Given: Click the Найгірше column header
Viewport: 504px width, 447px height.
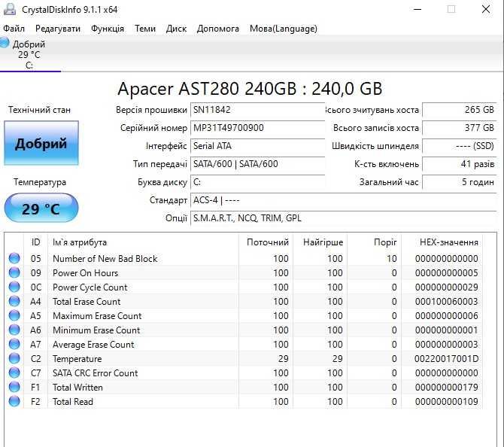Looking at the screenshot, I should [x=320, y=242].
